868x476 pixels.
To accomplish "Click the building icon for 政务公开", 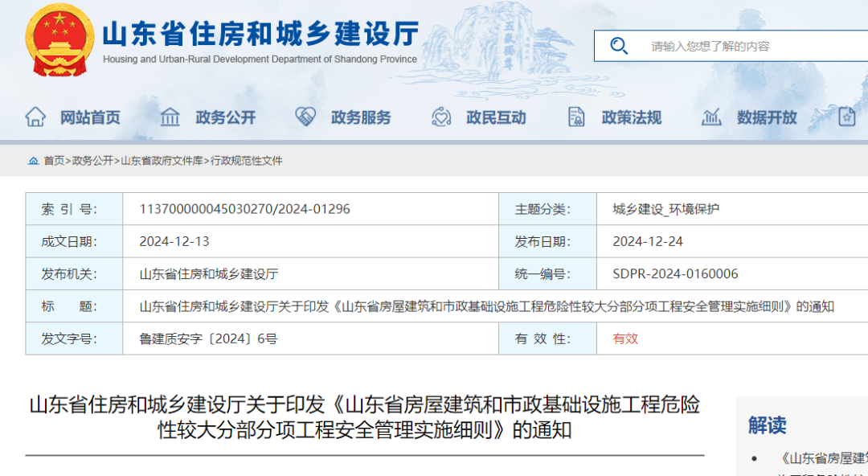I will (x=170, y=117).
